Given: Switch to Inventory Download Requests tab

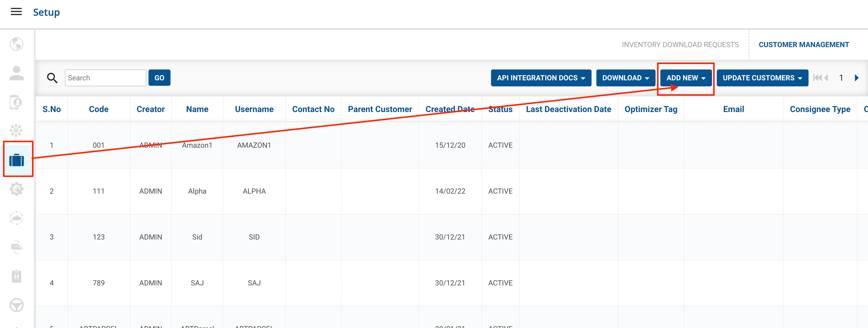Looking at the screenshot, I should pos(680,45).
